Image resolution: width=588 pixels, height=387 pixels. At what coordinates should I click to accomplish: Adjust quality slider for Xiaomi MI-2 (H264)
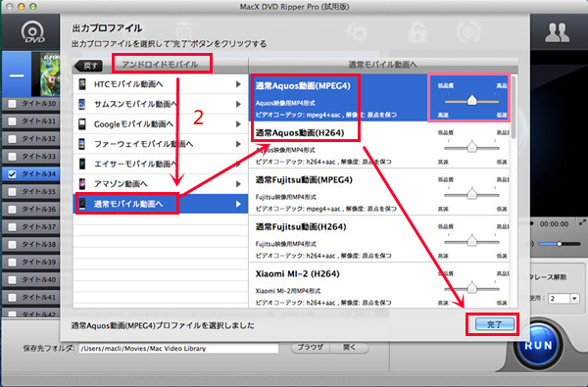(x=471, y=288)
